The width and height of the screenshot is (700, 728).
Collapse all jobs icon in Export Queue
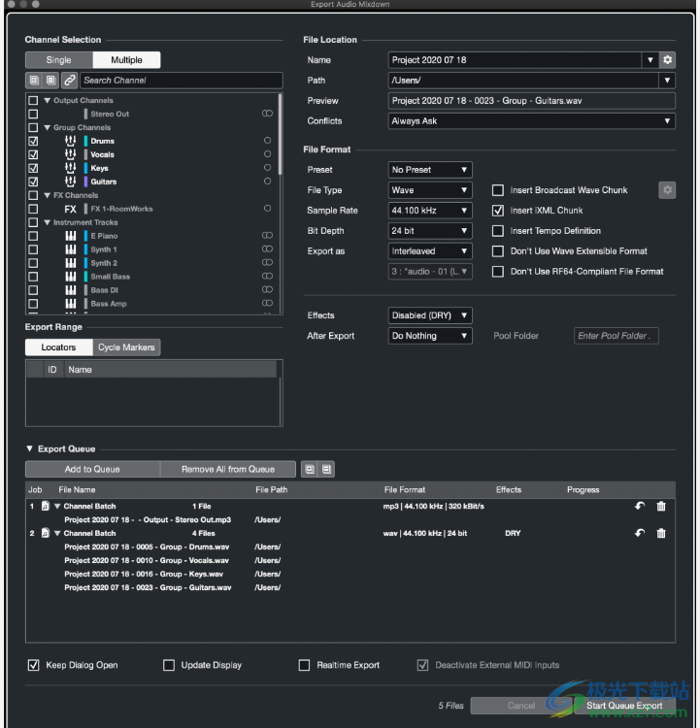[326, 469]
